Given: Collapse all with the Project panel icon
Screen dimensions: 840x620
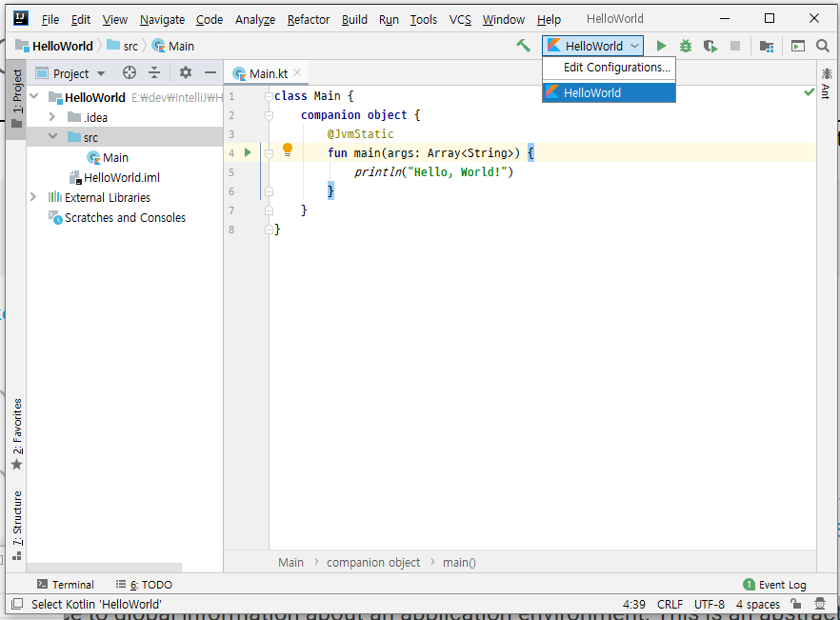Looking at the screenshot, I should click(154, 73).
